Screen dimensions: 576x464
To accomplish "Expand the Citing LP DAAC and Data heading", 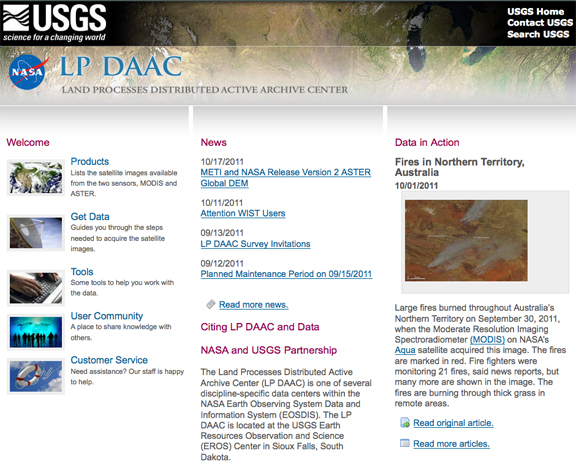I will [260, 327].
